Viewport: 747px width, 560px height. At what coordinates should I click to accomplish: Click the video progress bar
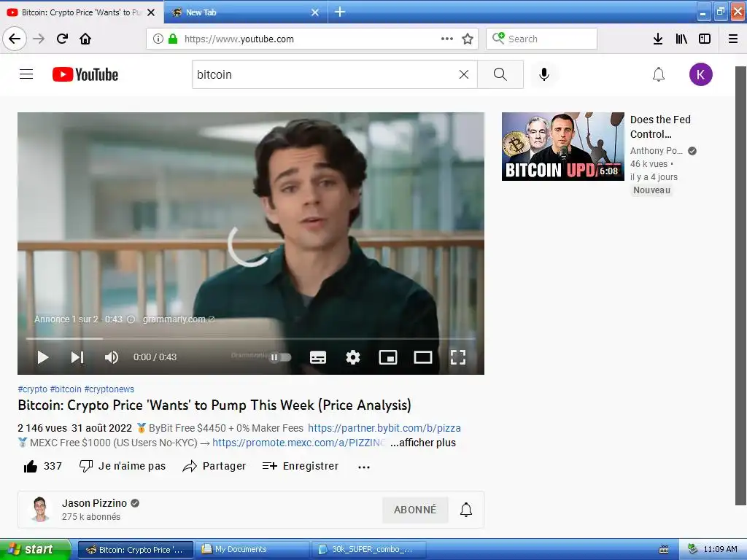[x=251, y=338]
